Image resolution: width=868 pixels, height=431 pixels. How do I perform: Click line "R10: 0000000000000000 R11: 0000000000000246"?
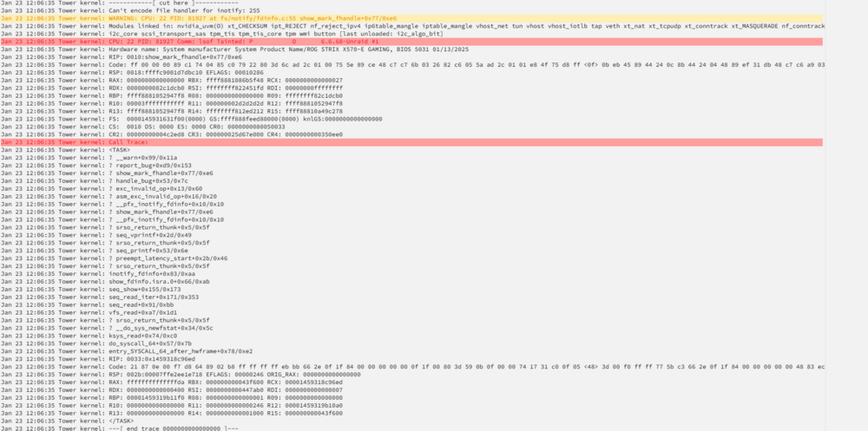tap(172, 406)
